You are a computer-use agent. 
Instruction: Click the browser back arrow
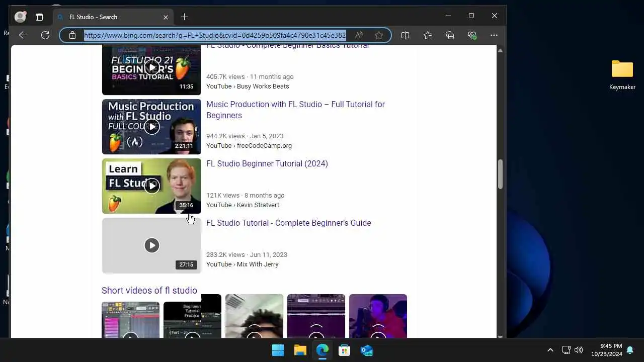point(23,35)
